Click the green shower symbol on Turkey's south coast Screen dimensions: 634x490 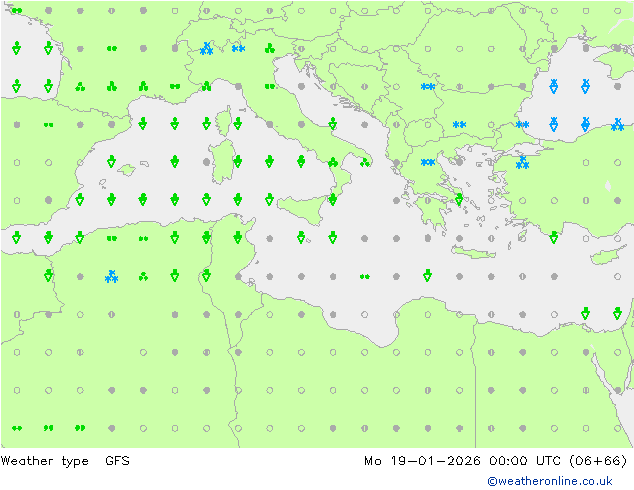point(554,237)
